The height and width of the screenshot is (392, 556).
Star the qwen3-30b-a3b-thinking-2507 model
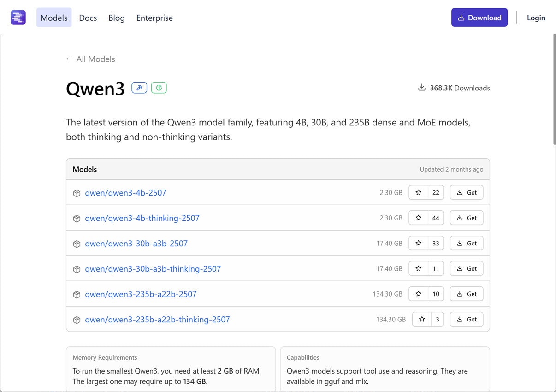(419, 268)
